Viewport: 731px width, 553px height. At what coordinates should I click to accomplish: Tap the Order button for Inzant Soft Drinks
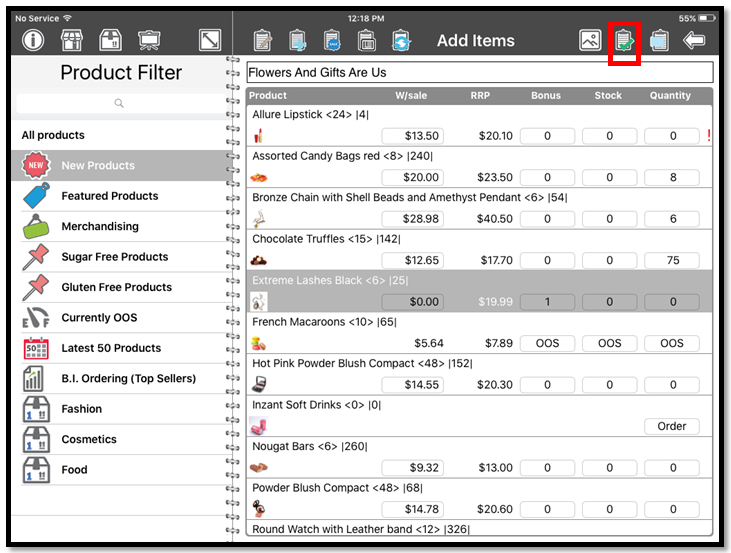pos(672,426)
